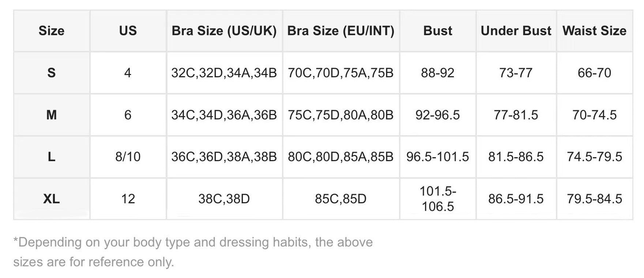Click the Under Bust column header
This screenshot has width=644, height=278.
(x=516, y=31)
